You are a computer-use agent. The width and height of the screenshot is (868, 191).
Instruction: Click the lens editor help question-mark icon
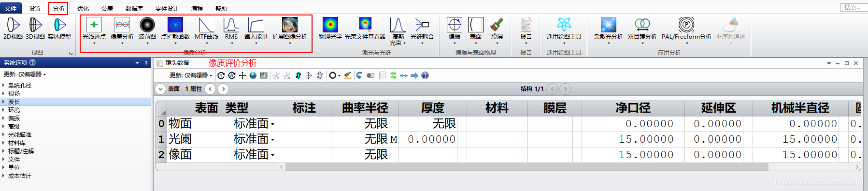425,75
